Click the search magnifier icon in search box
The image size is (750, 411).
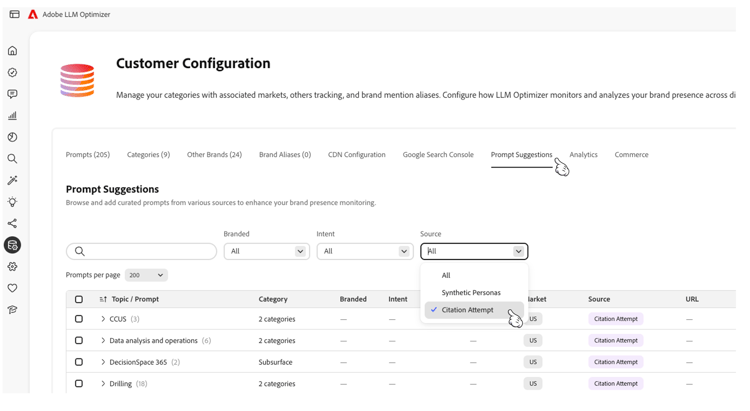click(x=80, y=251)
